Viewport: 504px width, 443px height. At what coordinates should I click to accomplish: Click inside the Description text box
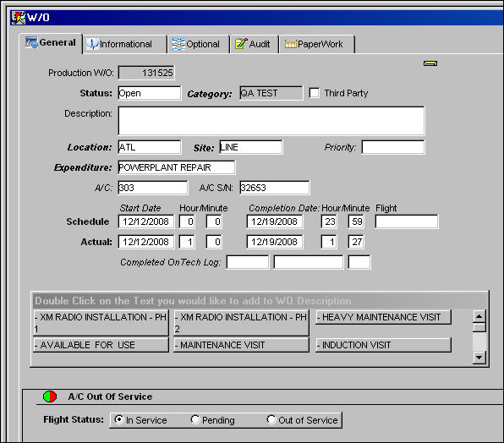coord(271,121)
